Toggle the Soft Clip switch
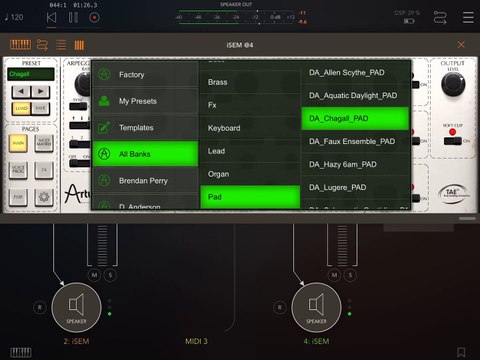480x360 pixels. pyautogui.click(x=453, y=141)
